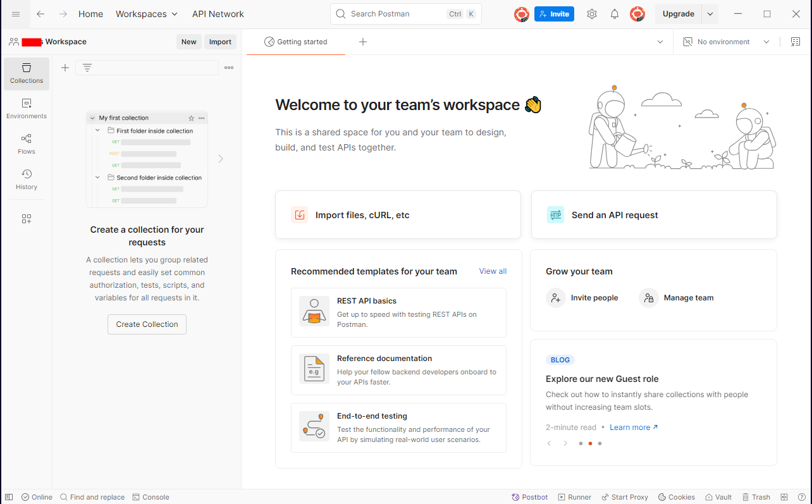Go back with the left arrow

40,14
